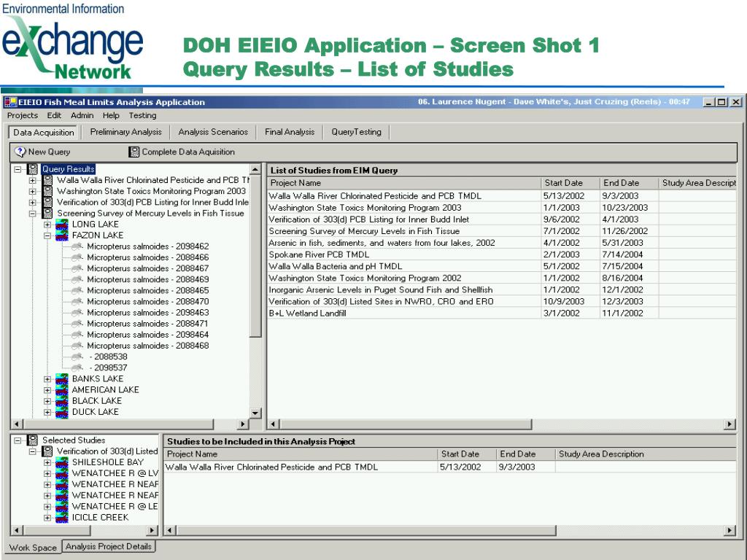
Task: Open the Admin menu
Action: 82,115
